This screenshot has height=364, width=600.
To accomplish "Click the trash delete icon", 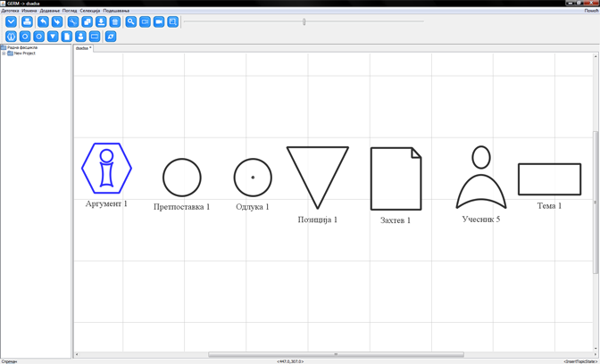I will (x=115, y=21).
